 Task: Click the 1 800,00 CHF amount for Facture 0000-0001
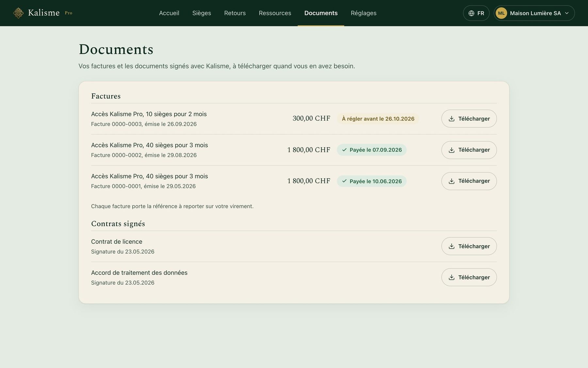(x=309, y=181)
